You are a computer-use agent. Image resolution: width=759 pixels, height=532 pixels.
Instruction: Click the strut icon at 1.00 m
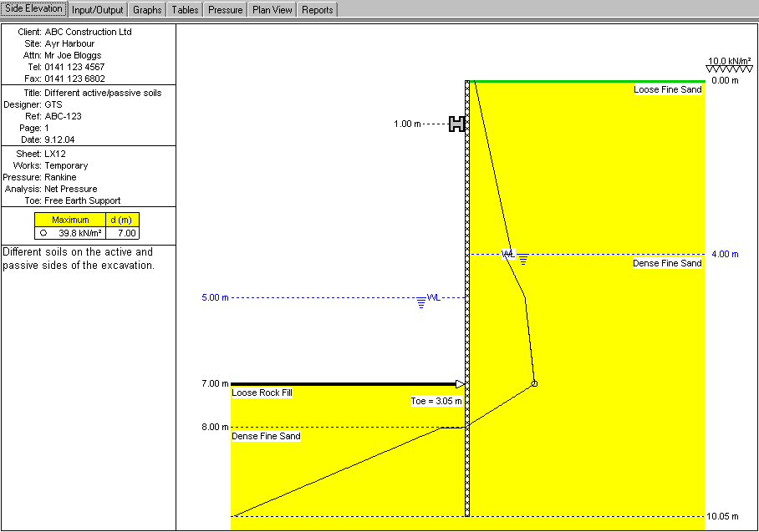click(456, 124)
